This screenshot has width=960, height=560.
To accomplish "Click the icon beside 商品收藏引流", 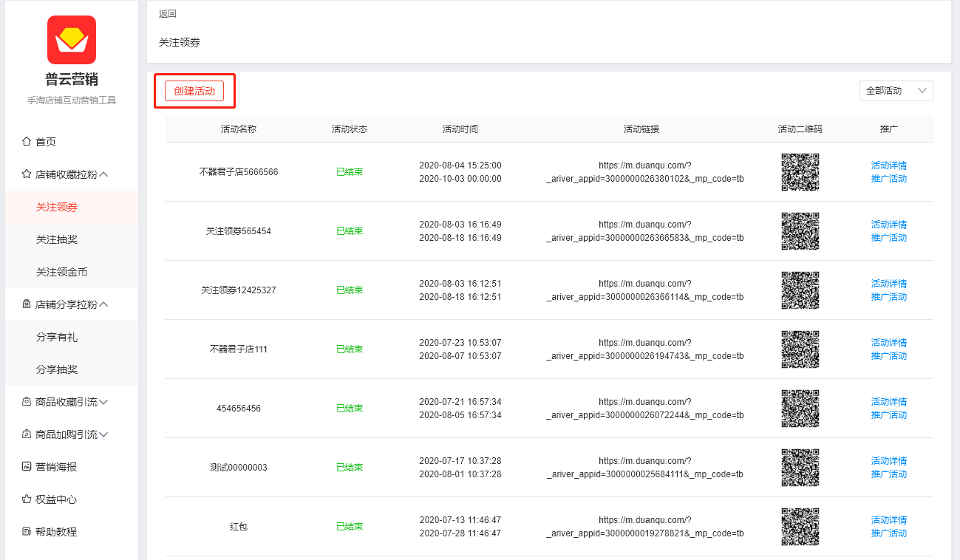I will (27, 402).
